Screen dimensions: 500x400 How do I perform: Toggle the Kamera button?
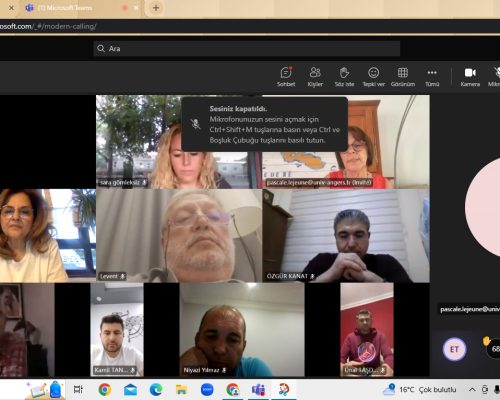pos(470,77)
